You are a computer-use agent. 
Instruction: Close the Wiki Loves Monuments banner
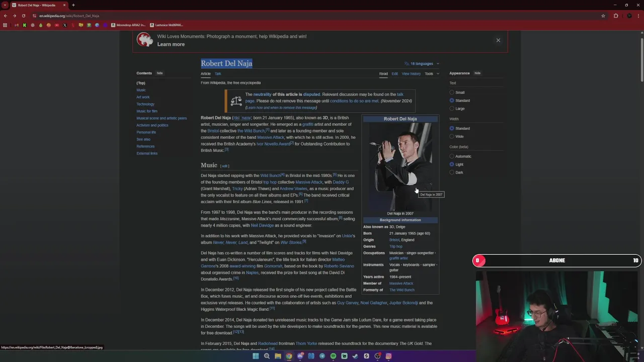click(498, 40)
